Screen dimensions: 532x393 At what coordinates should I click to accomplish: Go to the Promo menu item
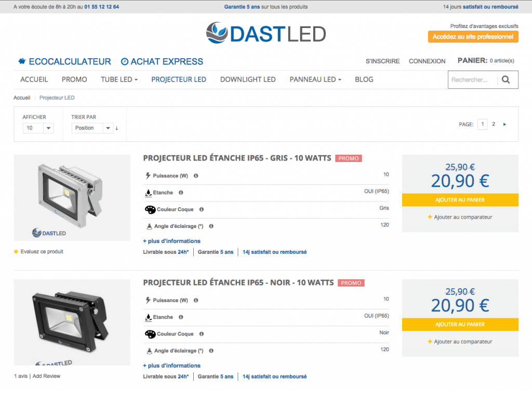pyautogui.click(x=74, y=79)
